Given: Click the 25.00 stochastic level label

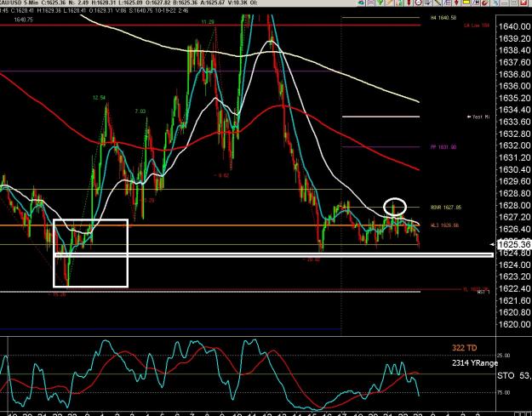Looking at the screenshot, I should (x=504, y=356).
